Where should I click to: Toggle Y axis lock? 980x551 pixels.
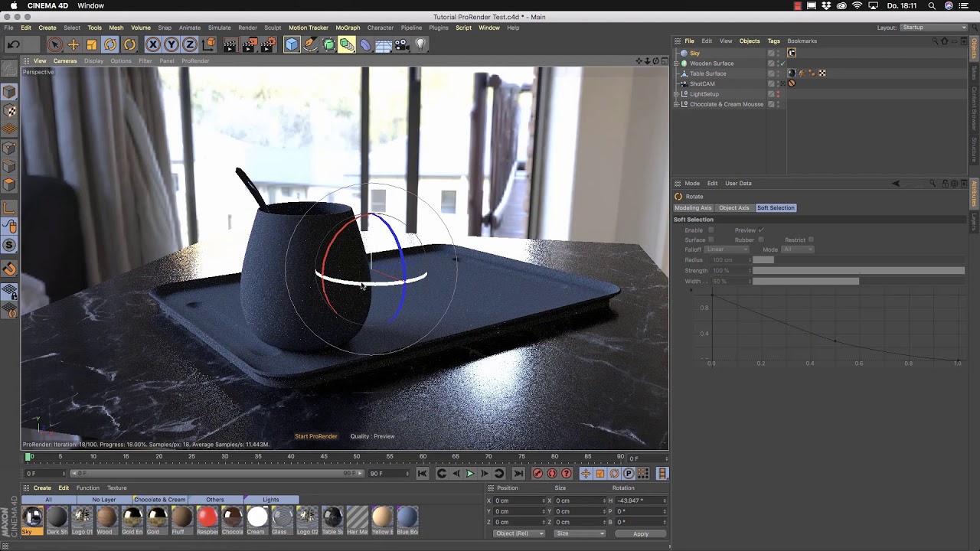click(171, 44)
